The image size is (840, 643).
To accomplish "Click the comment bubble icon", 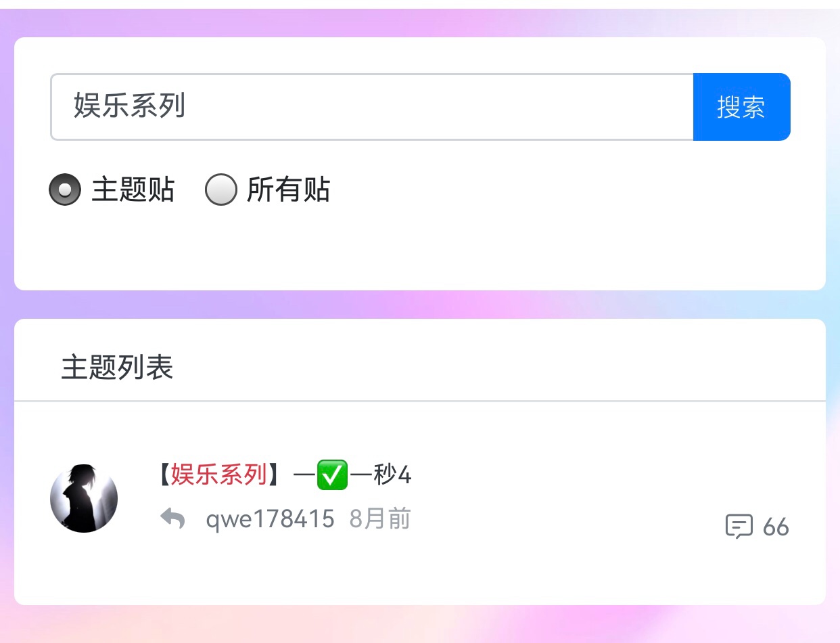I will tap(739, 527).
